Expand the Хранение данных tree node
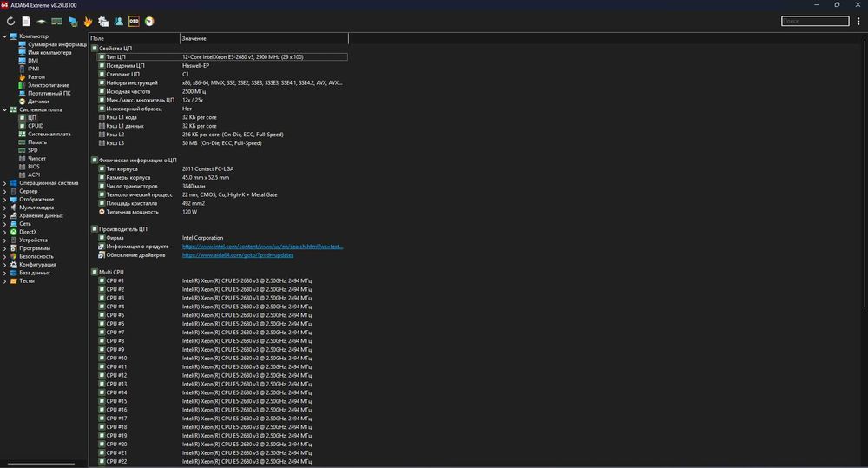Viewport: 868px width, 468px height. pos(5,216)
